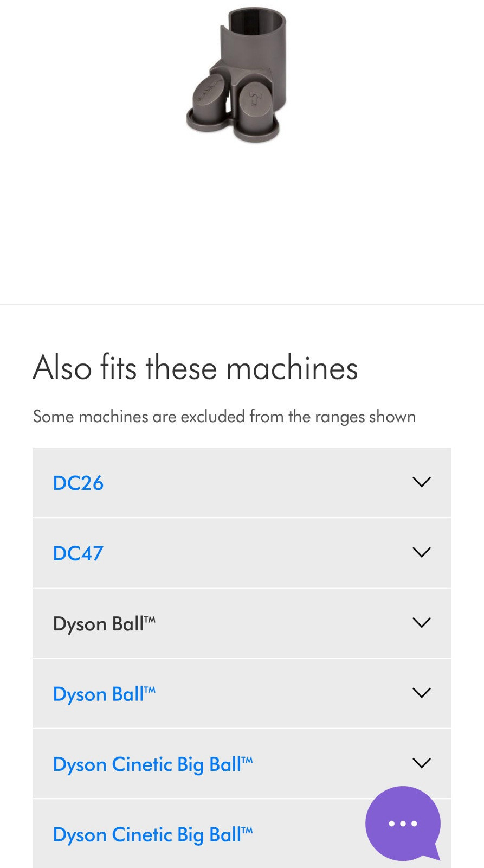
Task: Choose the first Dyson Cinetic Big Ball label
Action: click(x=153, y=764)
